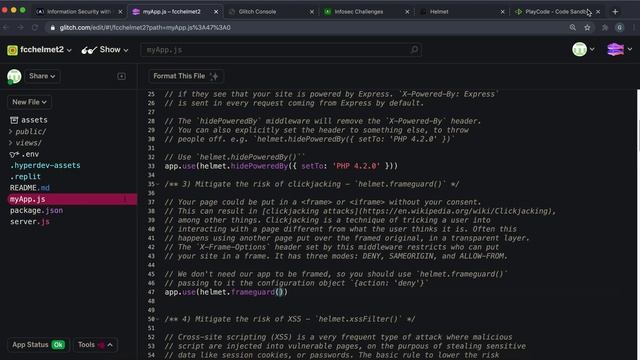Image resolution: width=640 pixels, height=360 pixels.
Task: Open README.md in the file list
Action: tap(29, 188)
